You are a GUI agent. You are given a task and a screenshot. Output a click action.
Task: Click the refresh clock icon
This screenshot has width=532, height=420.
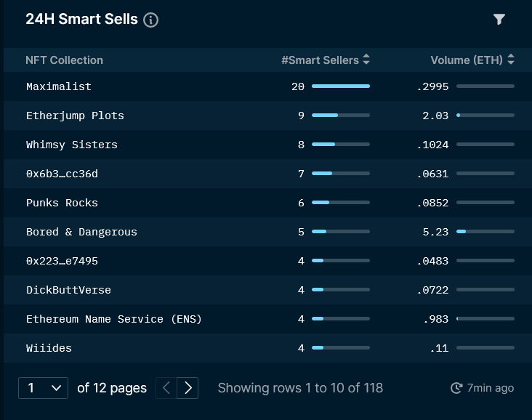click(x=456, y=388)
